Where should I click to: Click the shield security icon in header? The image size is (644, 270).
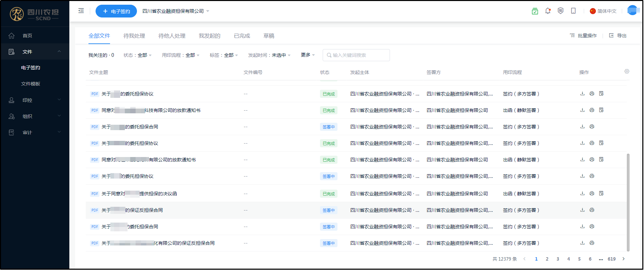click(x=561, y=11)
